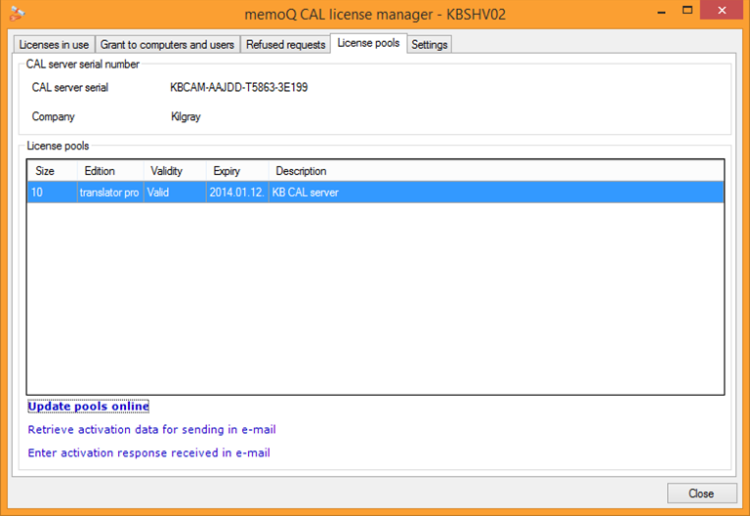The width and height of the screenshot is (750, 516).
Task: Go to the Settings tab
Action: pyautogui.click(x=429, y=44)
